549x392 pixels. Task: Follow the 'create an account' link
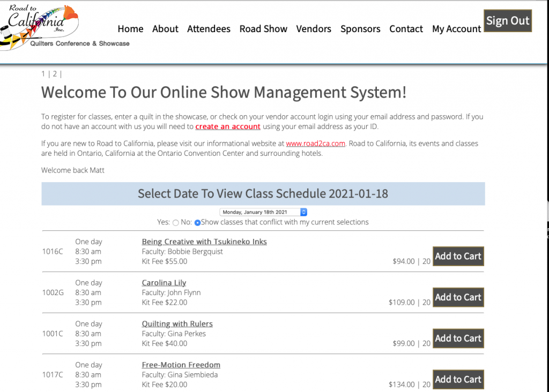tap(228, 126)
